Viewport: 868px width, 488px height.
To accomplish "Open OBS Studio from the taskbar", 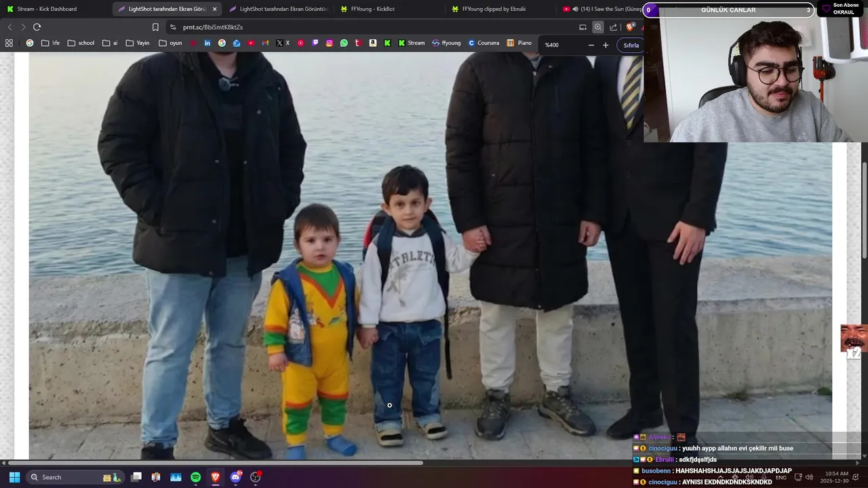I will point(256,477).
